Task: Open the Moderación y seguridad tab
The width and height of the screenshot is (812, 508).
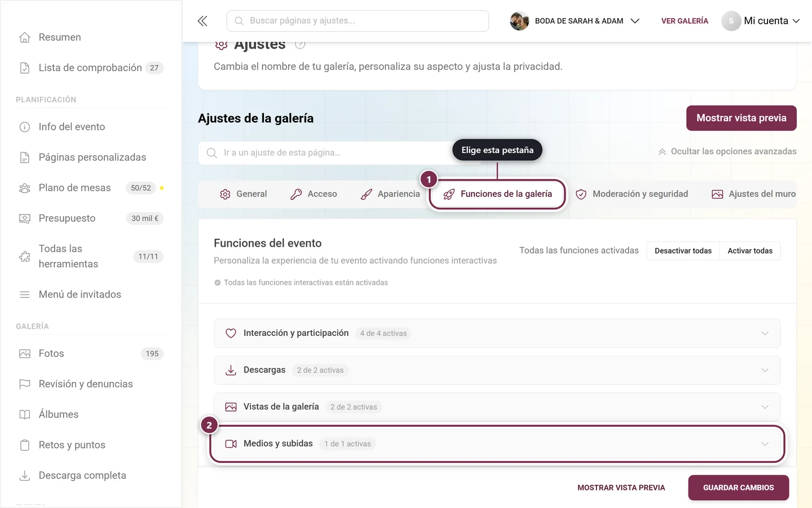Action: [x=632, y=194]
